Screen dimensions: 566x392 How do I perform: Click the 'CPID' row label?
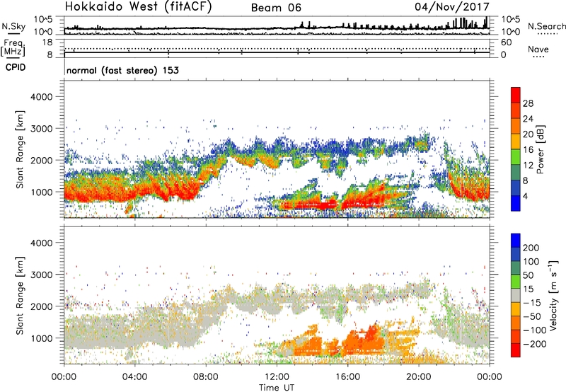point(16,67)
